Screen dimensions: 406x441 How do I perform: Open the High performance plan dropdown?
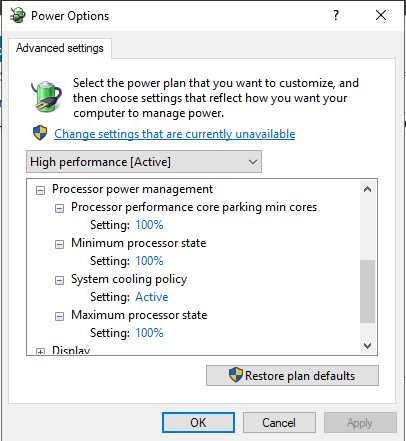click(144, 162)
